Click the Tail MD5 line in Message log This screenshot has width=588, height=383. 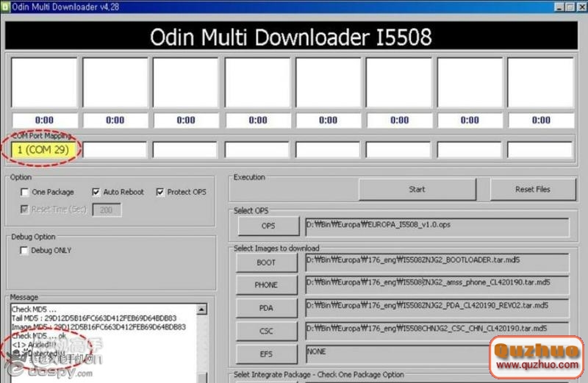pyautogui.click(x=94, y=318)
